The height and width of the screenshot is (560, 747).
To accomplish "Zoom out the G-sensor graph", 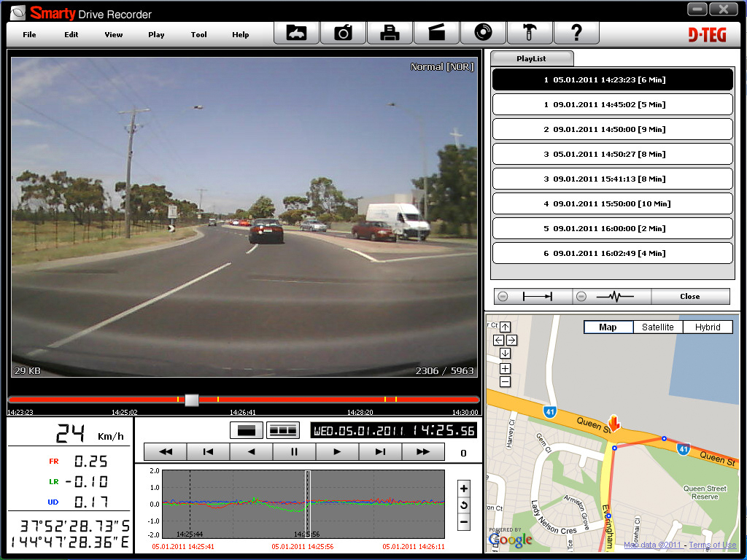I will pos(463,522).
